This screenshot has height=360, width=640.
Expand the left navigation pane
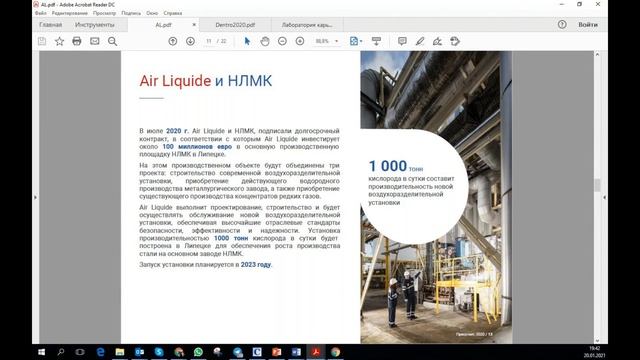[x=36, y=197]
